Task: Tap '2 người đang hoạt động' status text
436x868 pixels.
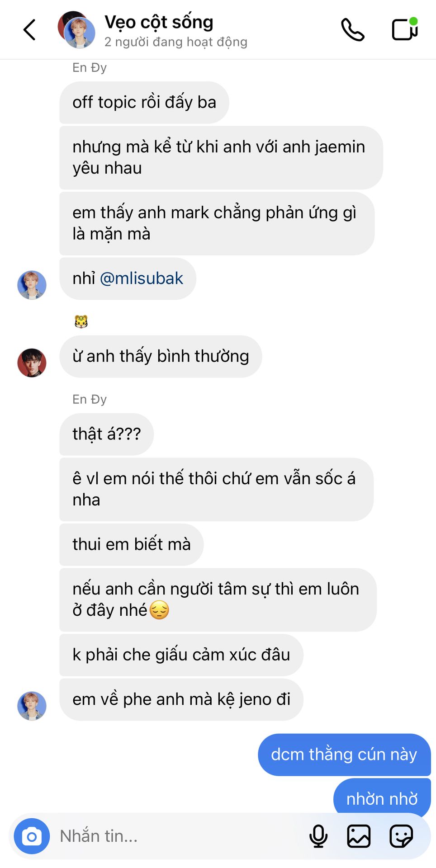Action: [x=176, y=42]
